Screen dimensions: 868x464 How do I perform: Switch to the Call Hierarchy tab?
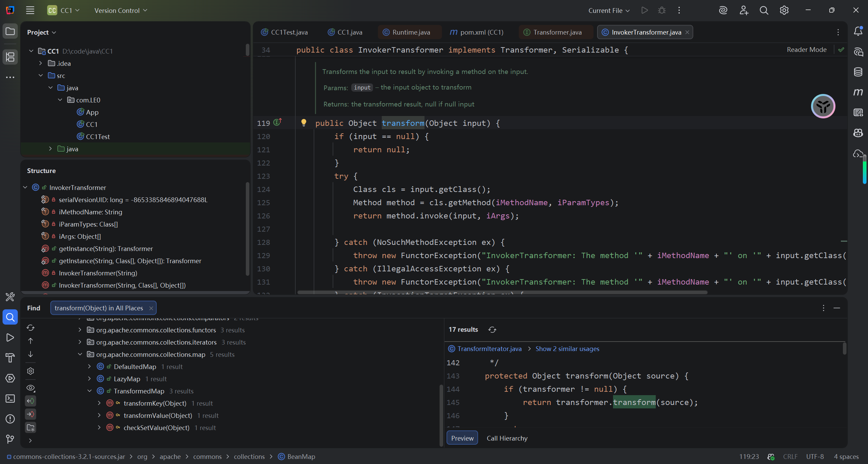tap(507, 438)
